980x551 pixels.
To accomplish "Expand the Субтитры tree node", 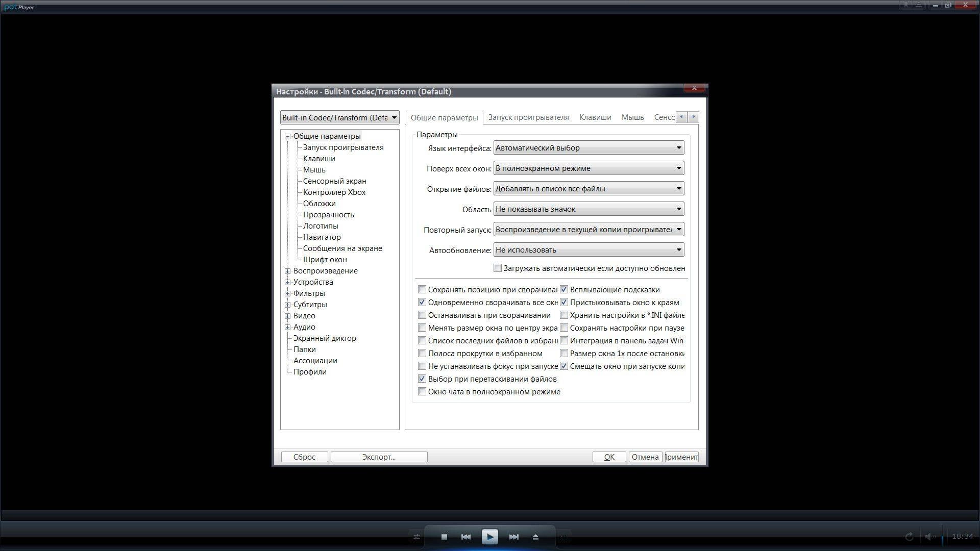I will (x=288, y=305).
